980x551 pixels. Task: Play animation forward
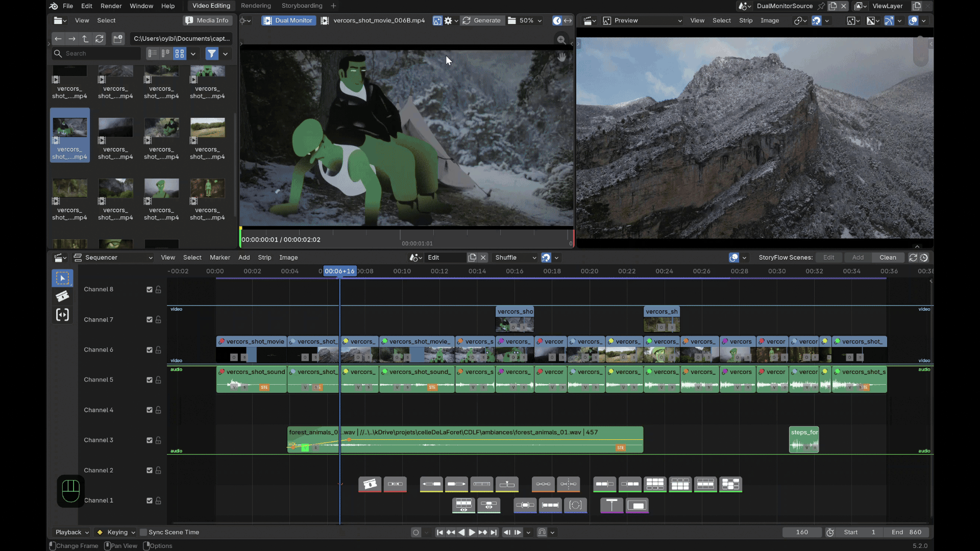472,532
